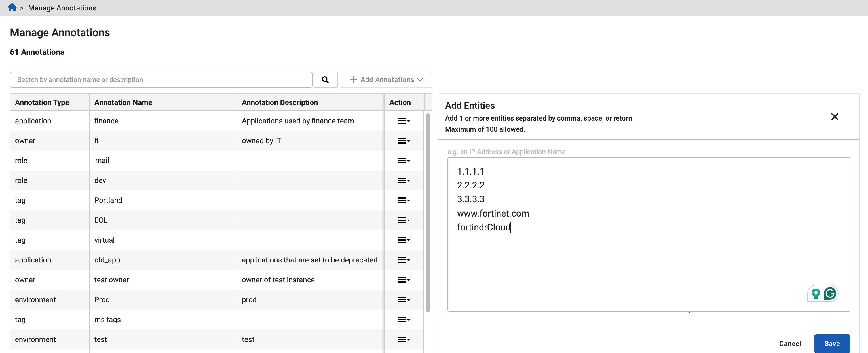This screenshot has width=868, height=353.
Task: Focus the annotation search field
Action: (161, 79)
